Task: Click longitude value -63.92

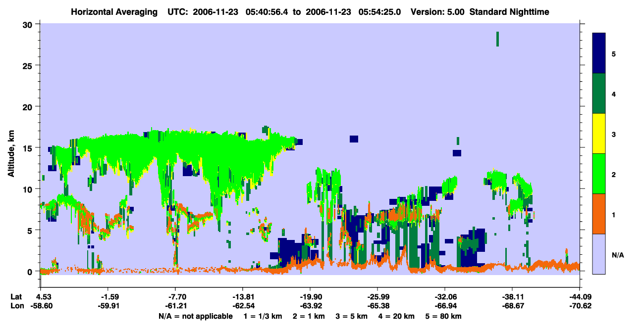Action: click(x=310, y=306)
